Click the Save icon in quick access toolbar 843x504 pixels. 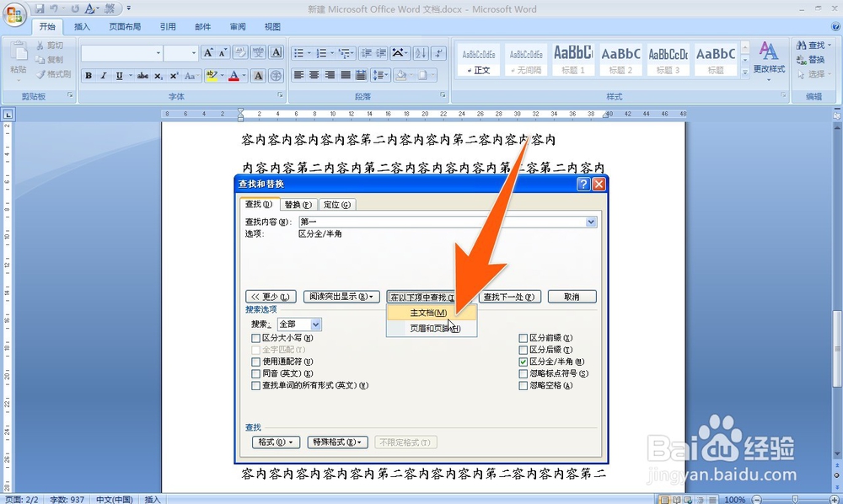[x=40, y=8]
